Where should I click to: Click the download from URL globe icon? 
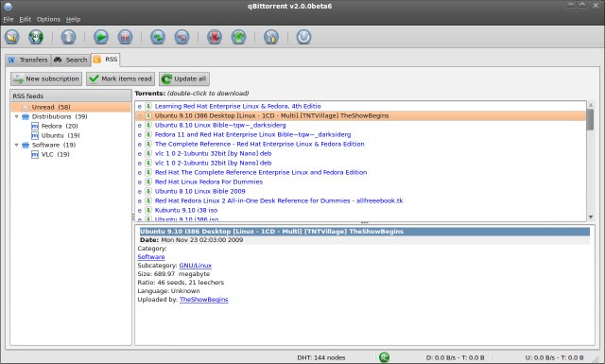[36, 37]
